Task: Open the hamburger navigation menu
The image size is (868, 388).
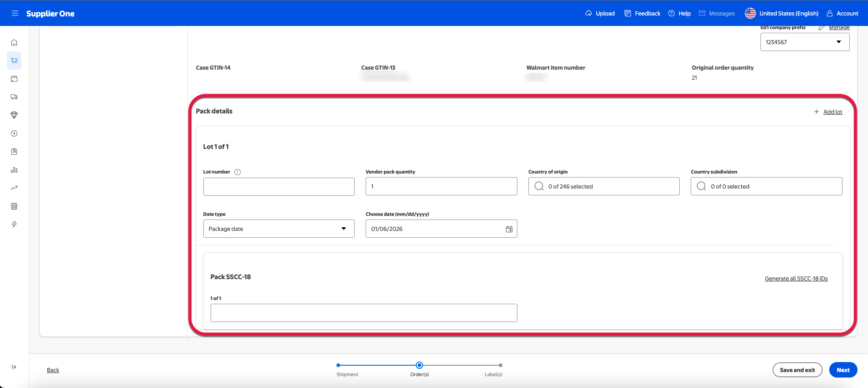Action: 15,13
